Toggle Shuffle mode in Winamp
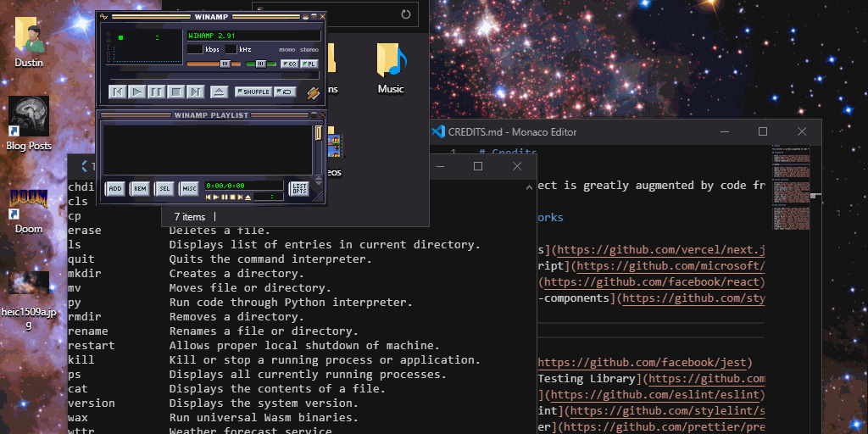 point(253,92)
